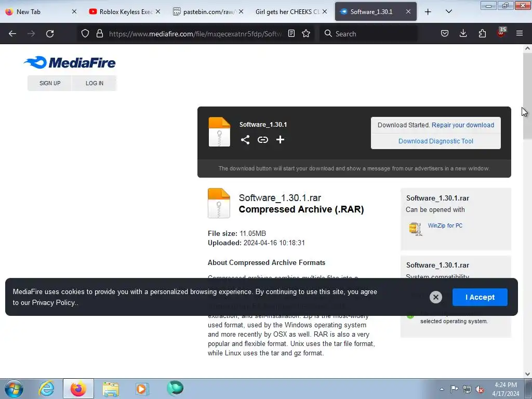The height and width of the screenshot is (399, 532).
Task: Click Firefox taskbar icon
Action: click(78, 389)
